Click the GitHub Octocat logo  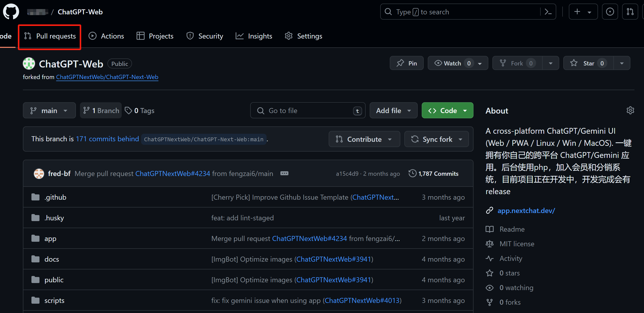coord(11,12)
